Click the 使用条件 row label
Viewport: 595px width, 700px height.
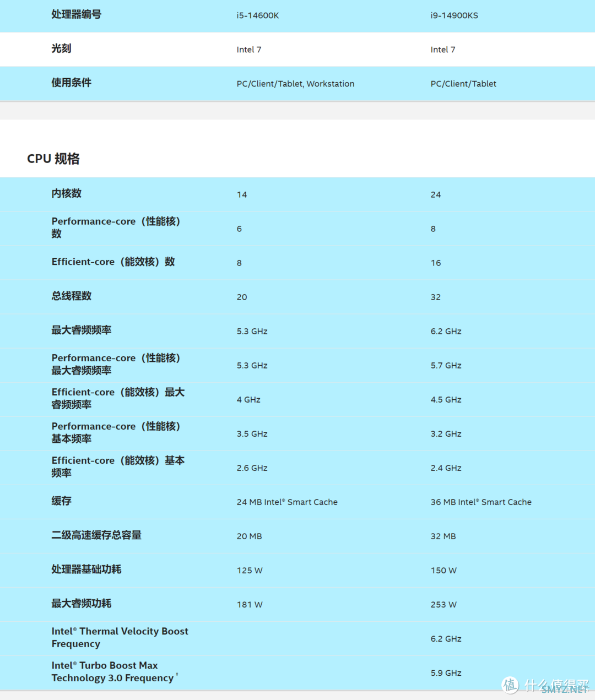tap(71, 83)
